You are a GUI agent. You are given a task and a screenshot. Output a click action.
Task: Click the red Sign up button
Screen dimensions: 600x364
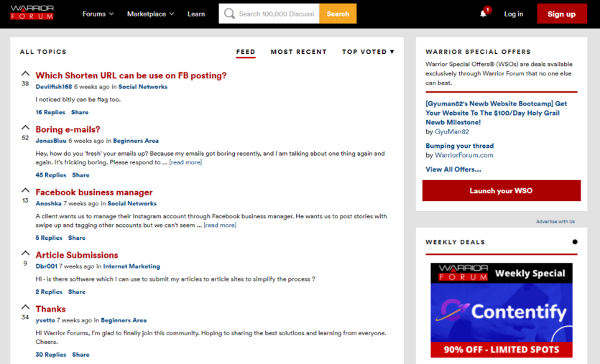coord(562,14)
